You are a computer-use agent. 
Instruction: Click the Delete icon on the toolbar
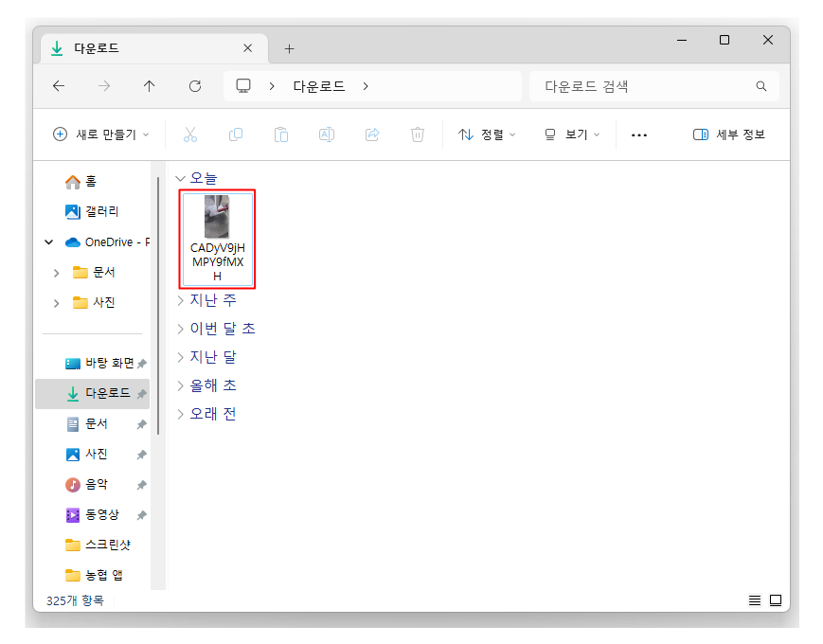(x=417, y=134)
